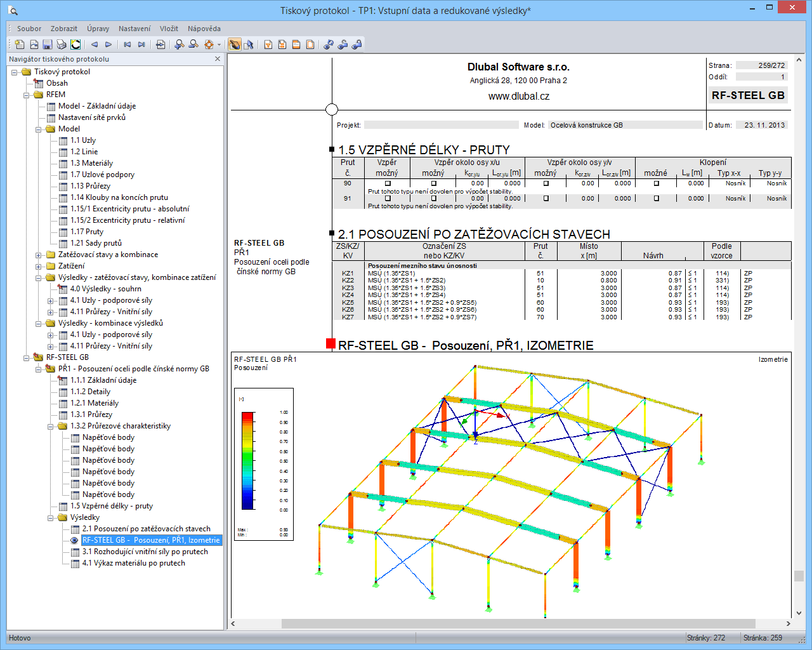
Task: Open the Úpravy menu
Action: pos(98,29)
